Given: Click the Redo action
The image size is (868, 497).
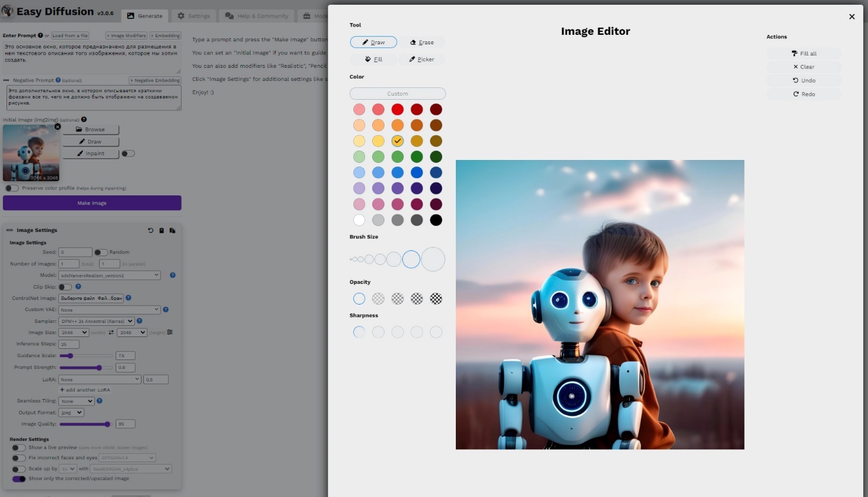Looking at the screenshot, I should tap(804, 94).
